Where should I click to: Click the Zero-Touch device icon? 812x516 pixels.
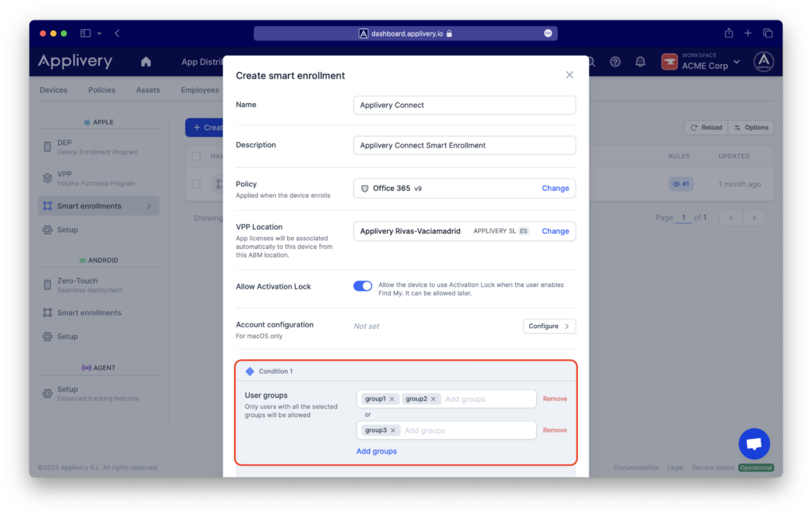point(47,285)
